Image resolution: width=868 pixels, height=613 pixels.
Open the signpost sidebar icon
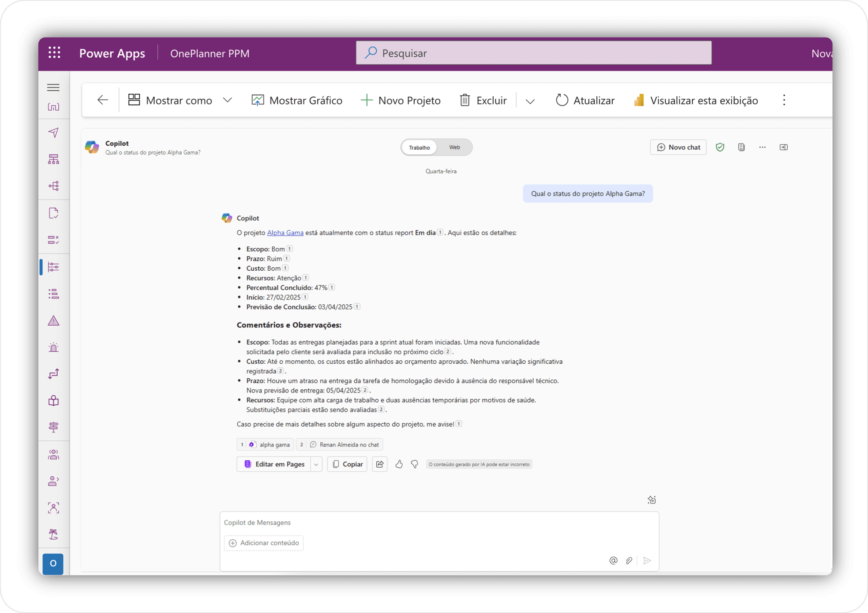click(53, 427)
